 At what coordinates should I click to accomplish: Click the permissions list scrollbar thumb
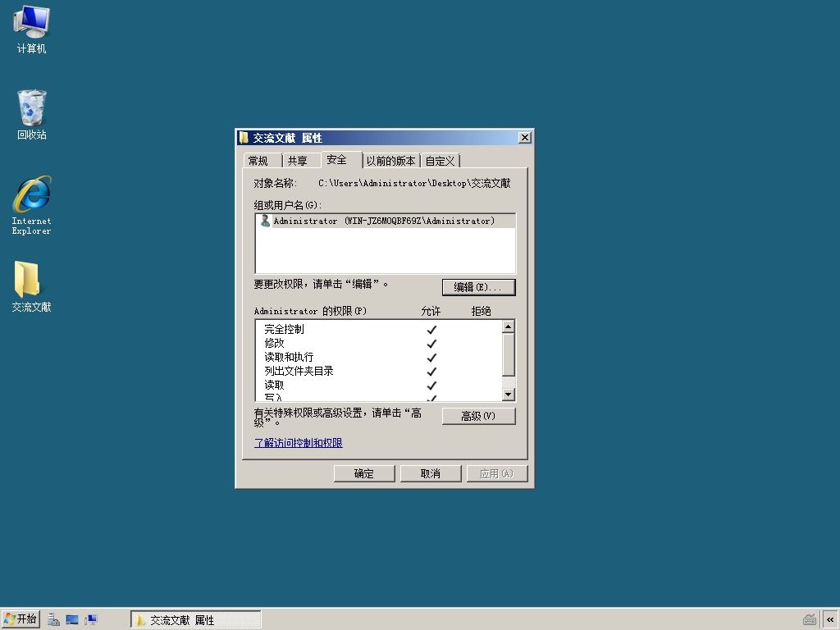pyautogui.click(x=509, y=354)
